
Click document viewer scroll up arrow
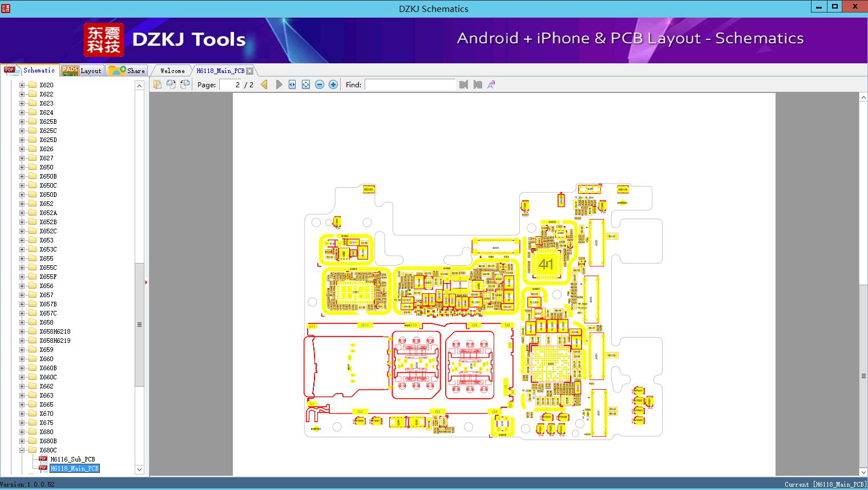point(863,98)
